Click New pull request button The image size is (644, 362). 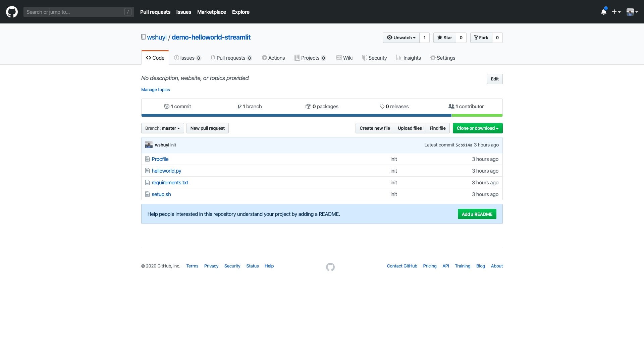click(x=208, y=128)
